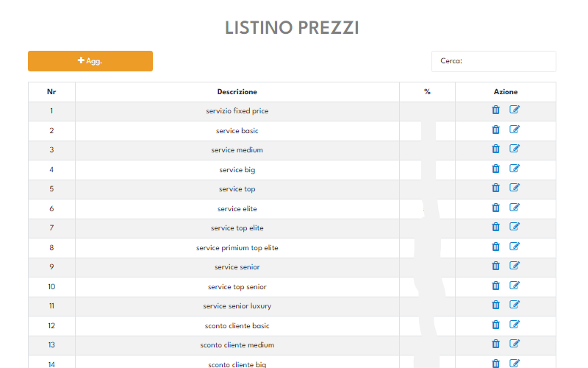
Task: Edit the service basic entry
Action: coord(514,130)
